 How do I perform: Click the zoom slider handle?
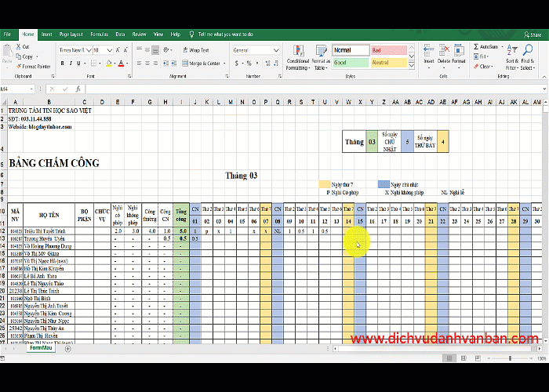point(510,358)
